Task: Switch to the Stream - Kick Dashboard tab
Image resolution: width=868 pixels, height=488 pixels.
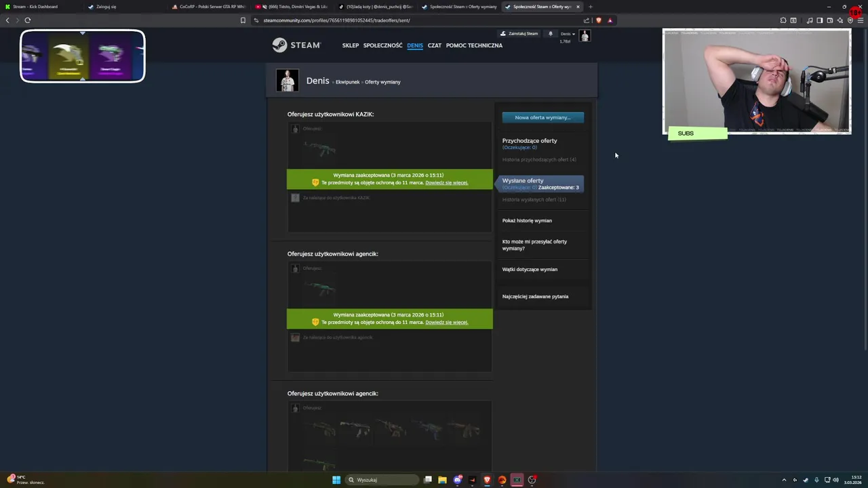Action: click(x=41, y=7)
